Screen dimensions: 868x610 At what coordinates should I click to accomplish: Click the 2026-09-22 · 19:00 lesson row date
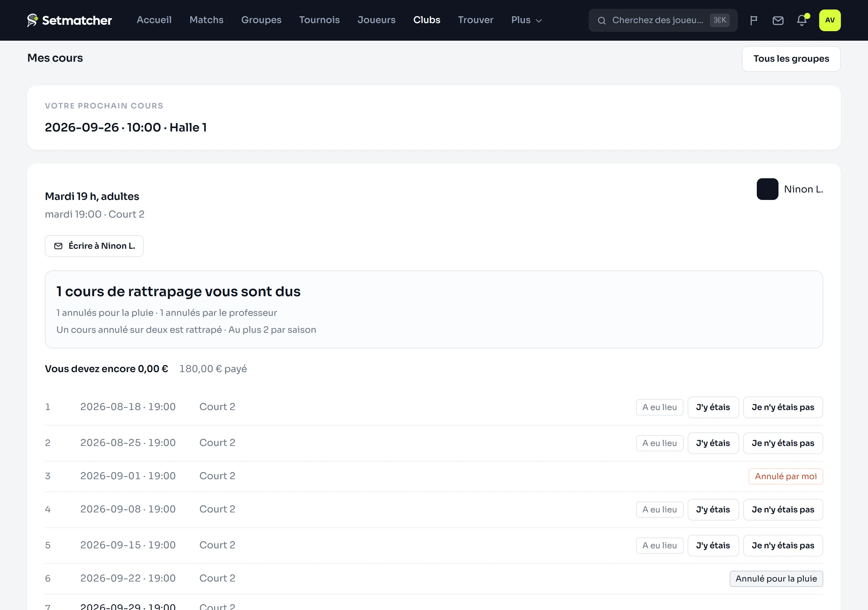pos(128,578)
